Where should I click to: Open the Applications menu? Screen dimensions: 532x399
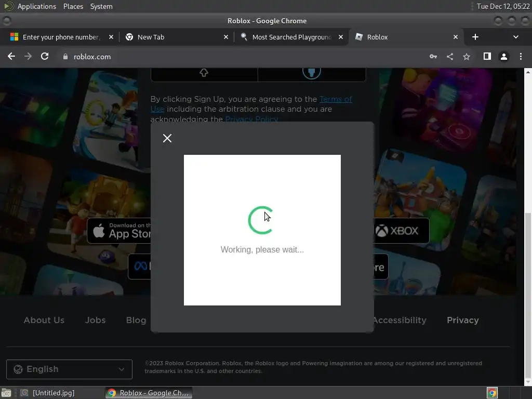pyautogui.click(x=37, y=6)
